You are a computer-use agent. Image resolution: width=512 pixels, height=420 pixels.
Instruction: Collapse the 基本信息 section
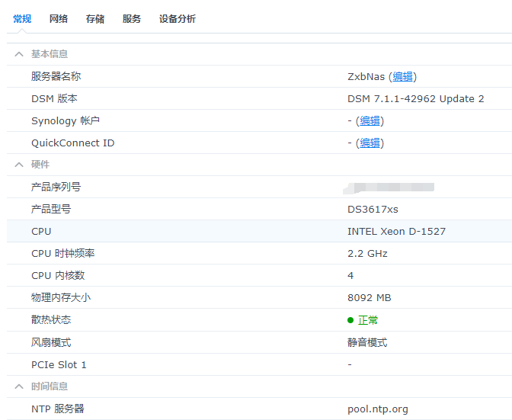pos(19,54)
